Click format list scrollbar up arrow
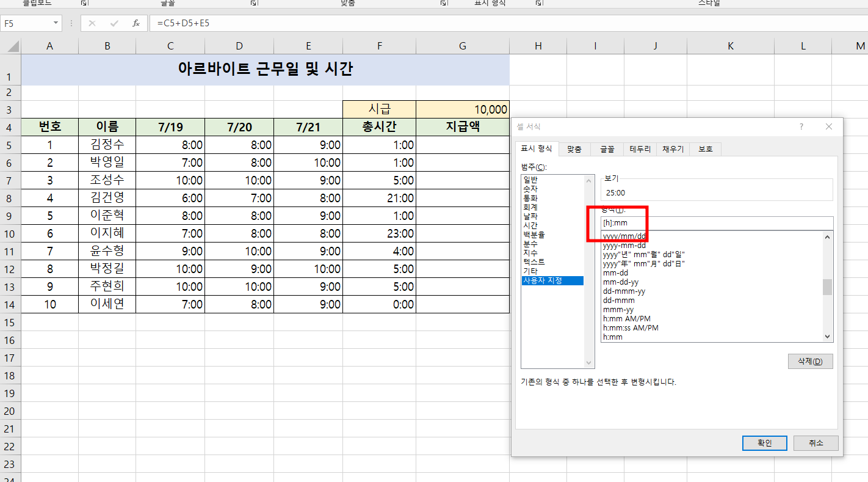This screenshot has width=868, height=482. click(x=828, y=237)
